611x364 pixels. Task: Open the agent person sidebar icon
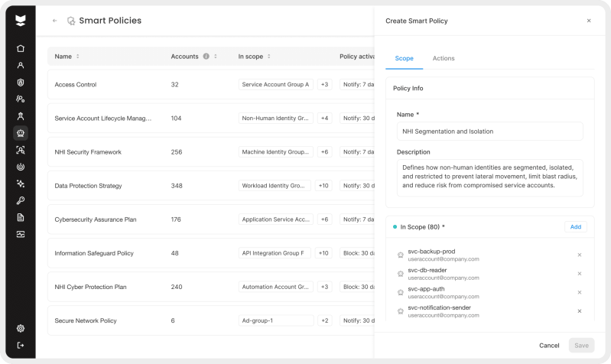click(x=21, y=116)
